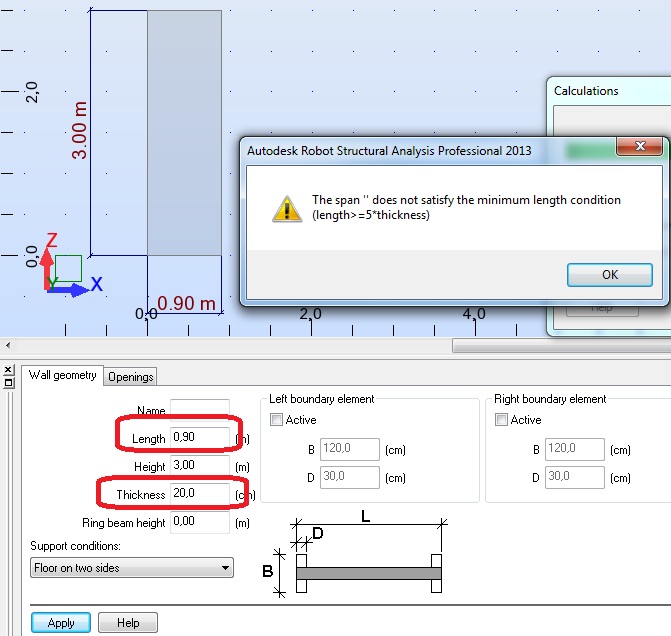
Task: Click the horizontal scrollbar thumb
Action: click(561, 345)
